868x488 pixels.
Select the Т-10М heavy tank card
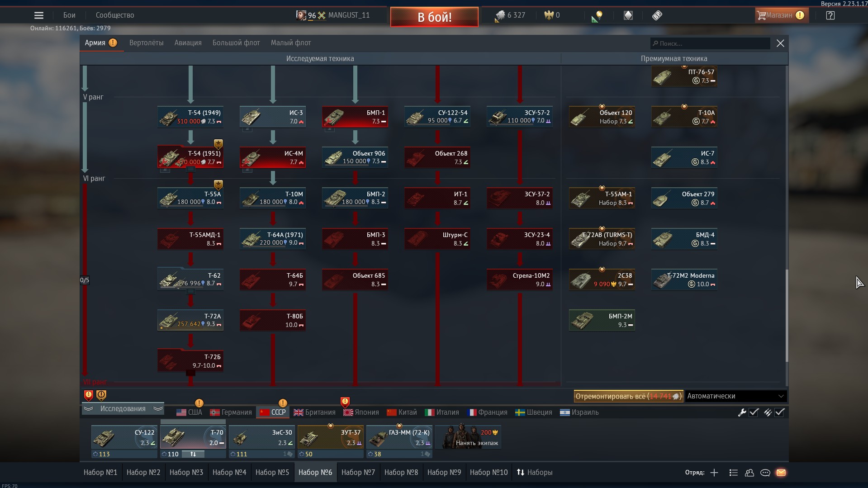click(273, 198)
